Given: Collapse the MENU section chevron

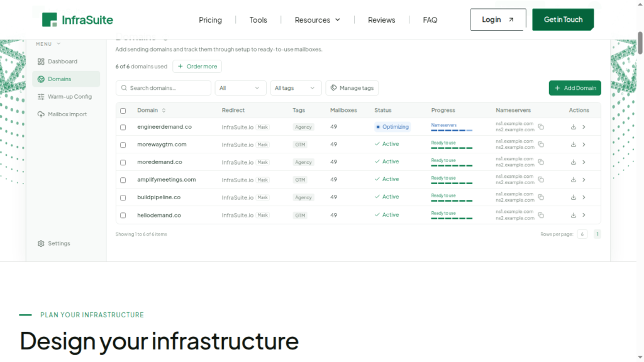Looking at the screenshot, I should (x=58, y=44).
